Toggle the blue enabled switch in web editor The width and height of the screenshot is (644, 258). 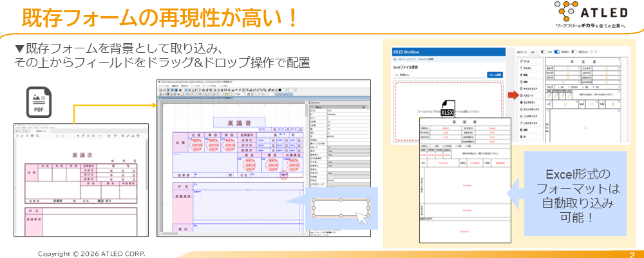557,52
